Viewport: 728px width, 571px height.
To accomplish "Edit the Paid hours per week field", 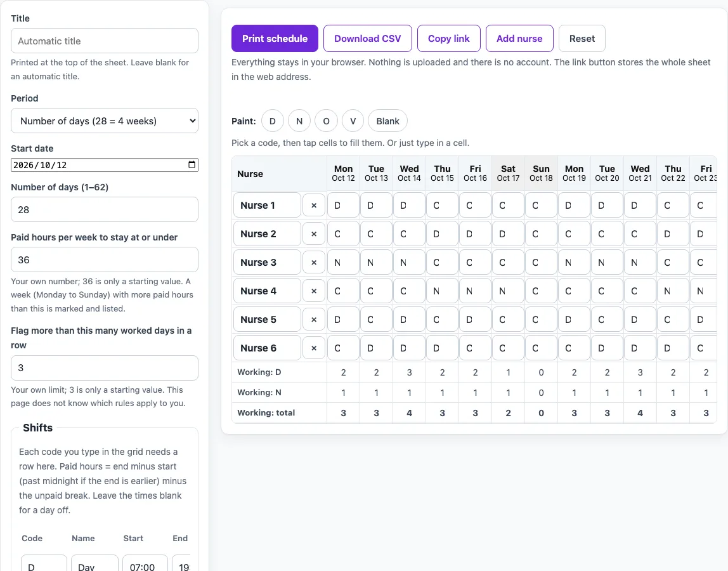I will pos(105,259).
